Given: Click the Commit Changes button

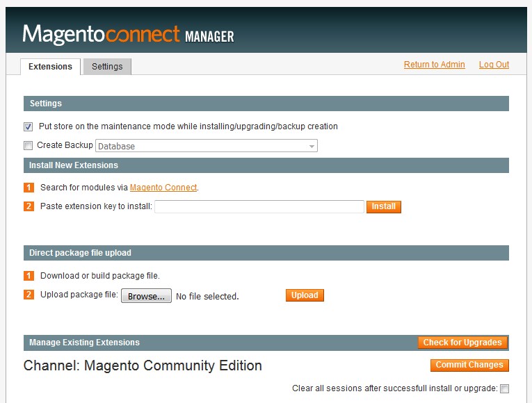Looking at the screenshot, I should (469, 365).
